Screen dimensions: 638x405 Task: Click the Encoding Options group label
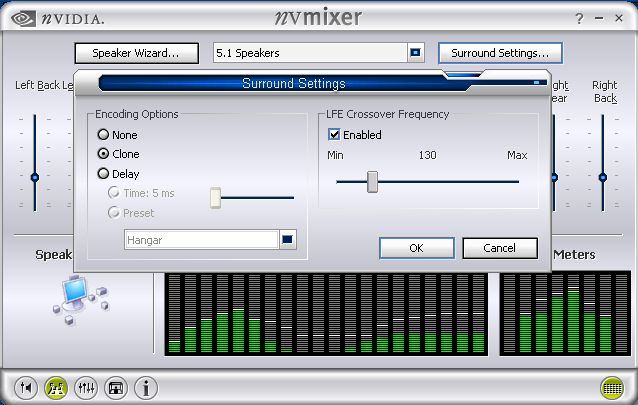[x=137, y=114]
